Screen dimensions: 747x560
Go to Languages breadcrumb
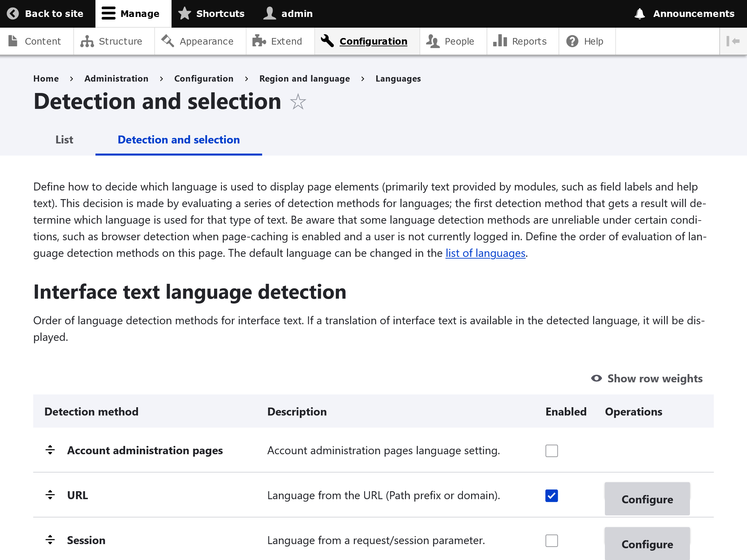pyautogui.click(x=398, y=79)
